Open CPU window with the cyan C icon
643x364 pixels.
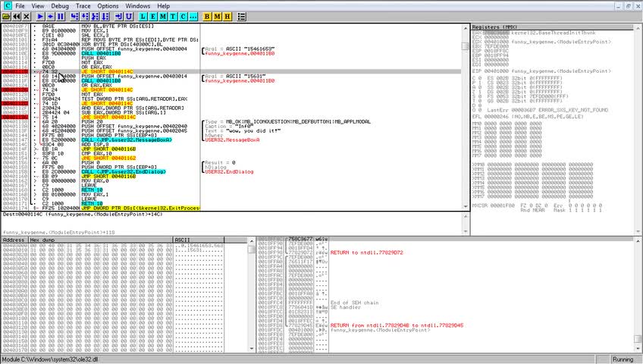click(x=183, y=17)
